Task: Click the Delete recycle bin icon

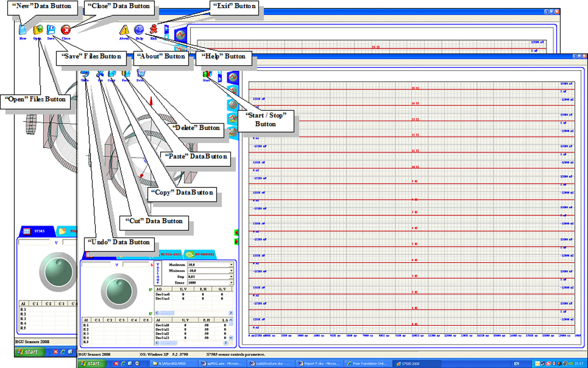Action: (141, 74)
